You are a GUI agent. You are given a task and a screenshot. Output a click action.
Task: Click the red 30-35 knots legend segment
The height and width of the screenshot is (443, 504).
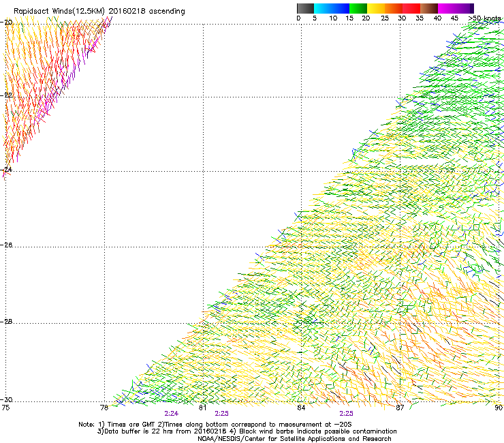411,8
